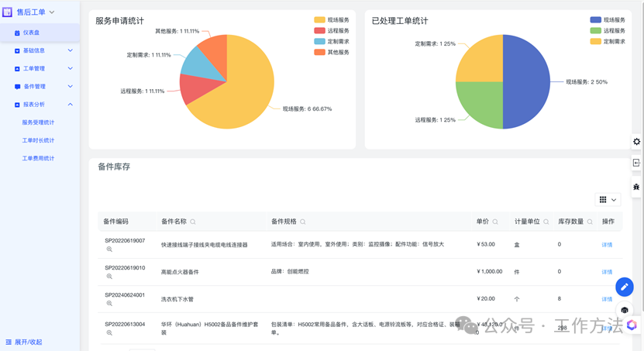The image size is (644, 351).
Task: Expand the 备件管理 menu chevron
Action: (71, 86)
